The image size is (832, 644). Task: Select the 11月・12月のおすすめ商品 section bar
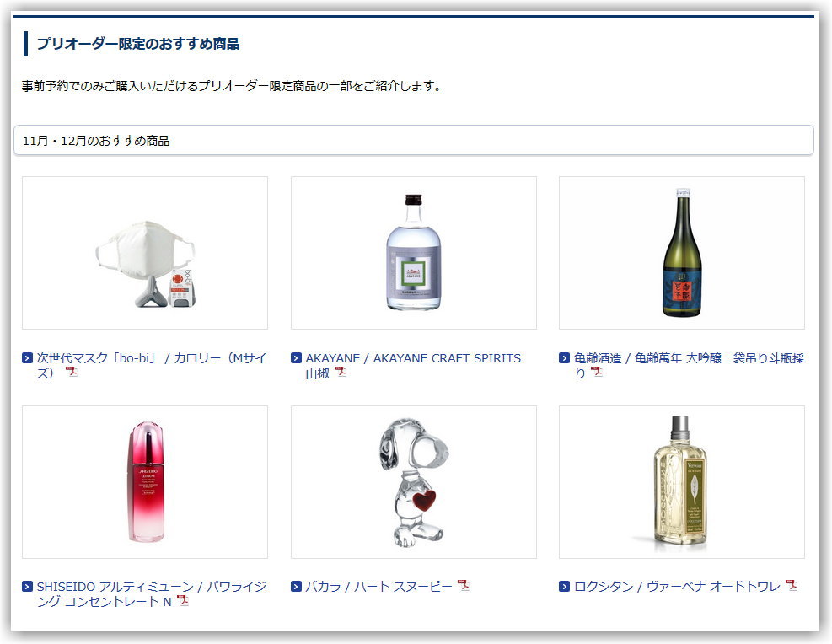click(413, 141)
